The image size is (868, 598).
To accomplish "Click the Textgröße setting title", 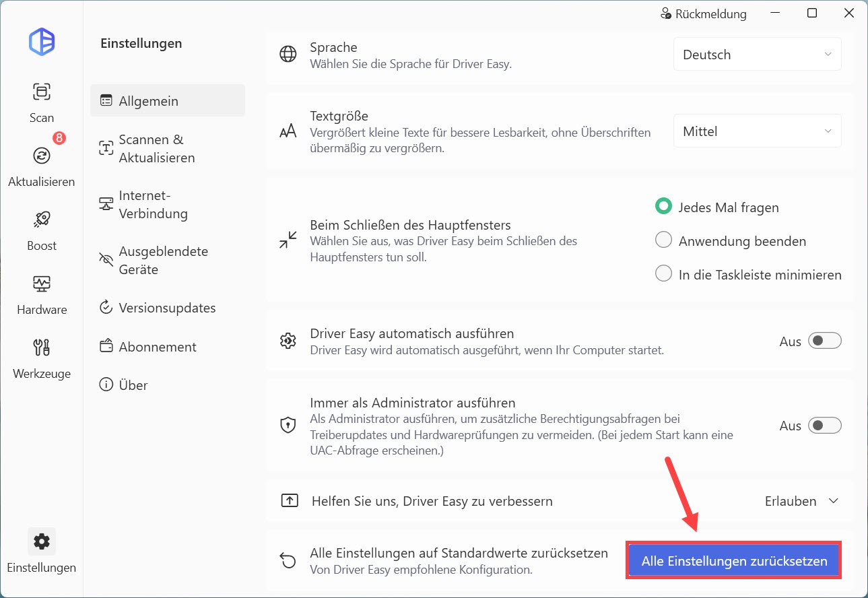I will coord(339,116).
